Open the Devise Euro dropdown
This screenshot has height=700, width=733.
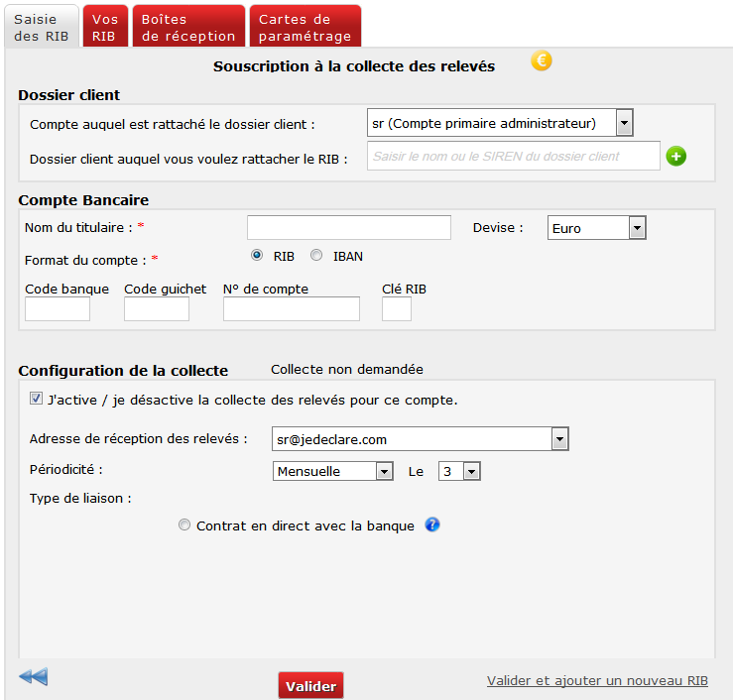click(596, 228)
